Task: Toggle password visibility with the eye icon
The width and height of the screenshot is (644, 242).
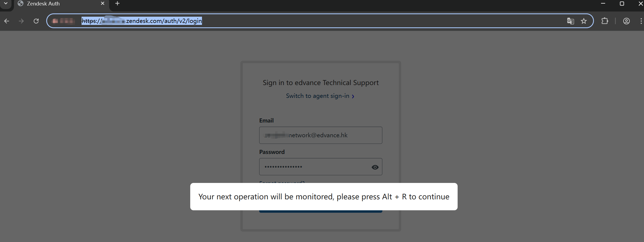Action: [x=375, y=167]
